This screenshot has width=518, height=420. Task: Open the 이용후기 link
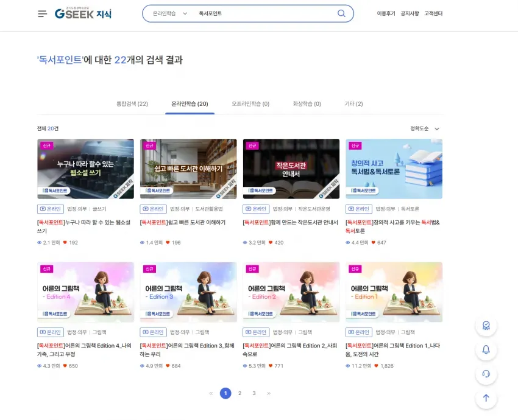click(x=386, y=13)
